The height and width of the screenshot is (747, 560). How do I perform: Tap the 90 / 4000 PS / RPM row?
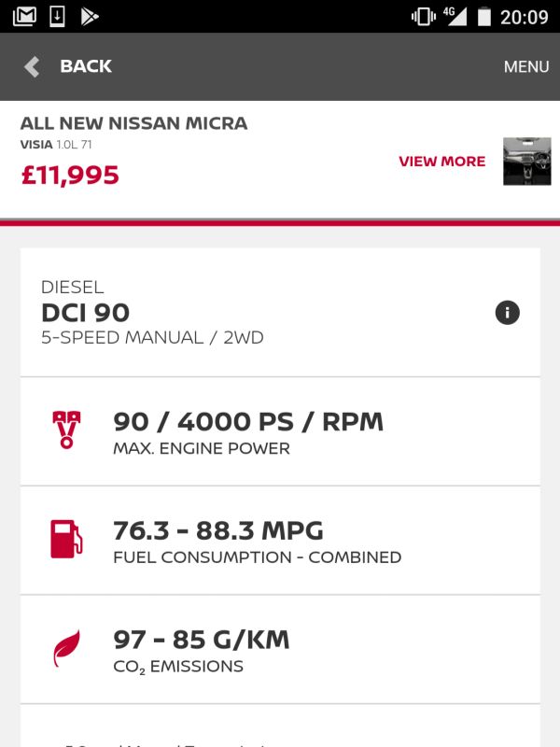click(280, 431)
